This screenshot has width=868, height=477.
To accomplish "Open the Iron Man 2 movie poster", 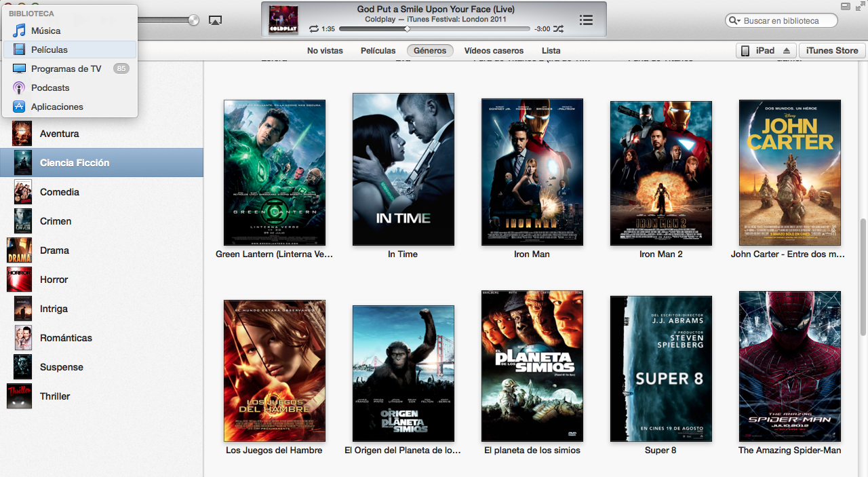I will click(x=660, y=173).
